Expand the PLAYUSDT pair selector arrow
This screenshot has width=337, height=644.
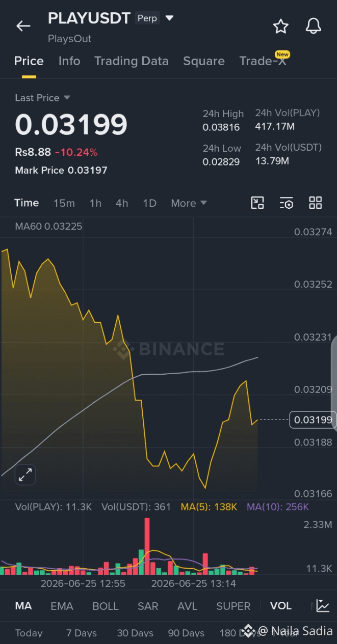tap(170, 18)
